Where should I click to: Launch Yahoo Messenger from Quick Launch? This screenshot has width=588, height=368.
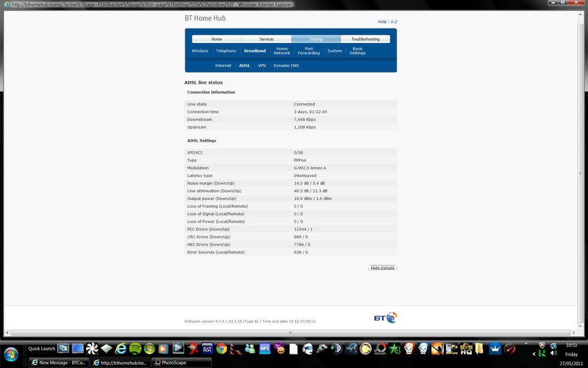[x=279, y=349]
